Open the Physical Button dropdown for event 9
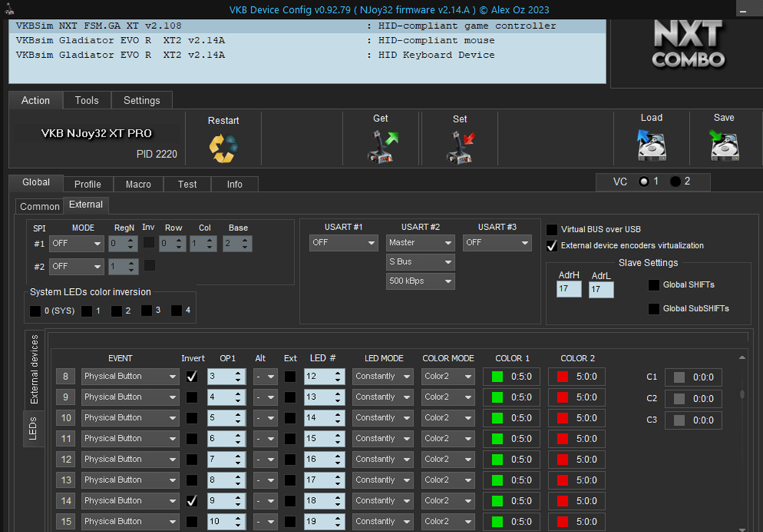This screenshot has height=532, width=763. pyautogui.click(x=130, y=397)
